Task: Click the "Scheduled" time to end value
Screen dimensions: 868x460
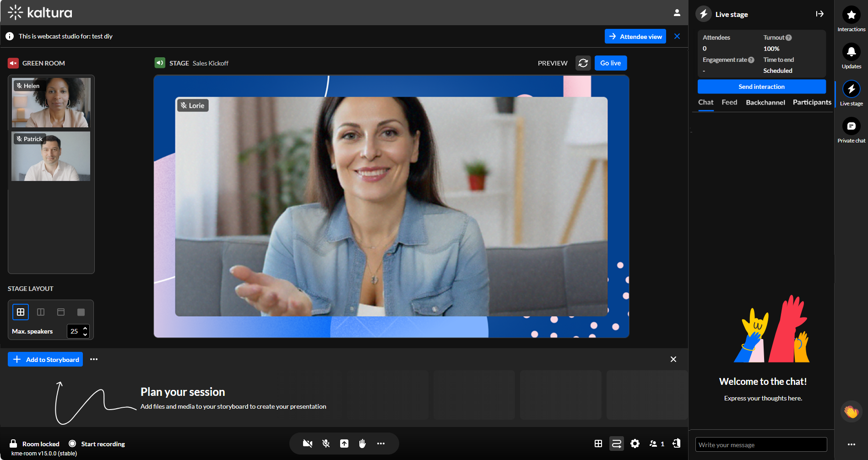Action: (778, 71)
